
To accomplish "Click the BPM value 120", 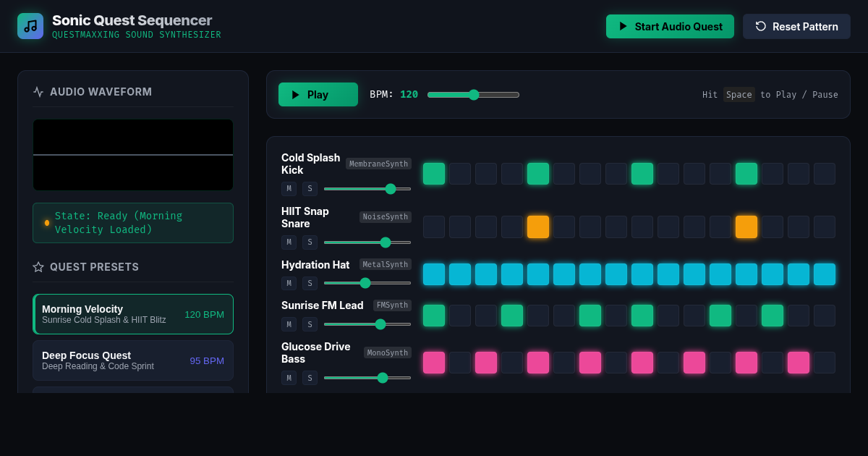I will [409, 94].
